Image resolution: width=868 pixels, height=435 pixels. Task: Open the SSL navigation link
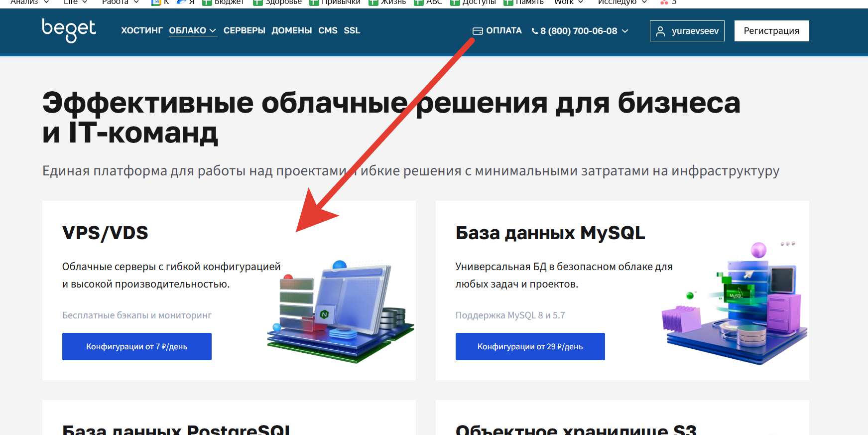(x=352, y=30)
